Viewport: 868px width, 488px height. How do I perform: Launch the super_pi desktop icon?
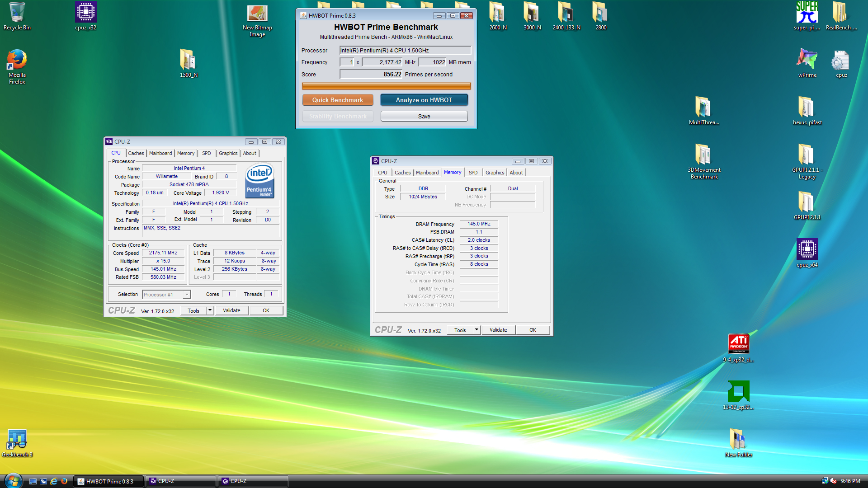[807, 16]
